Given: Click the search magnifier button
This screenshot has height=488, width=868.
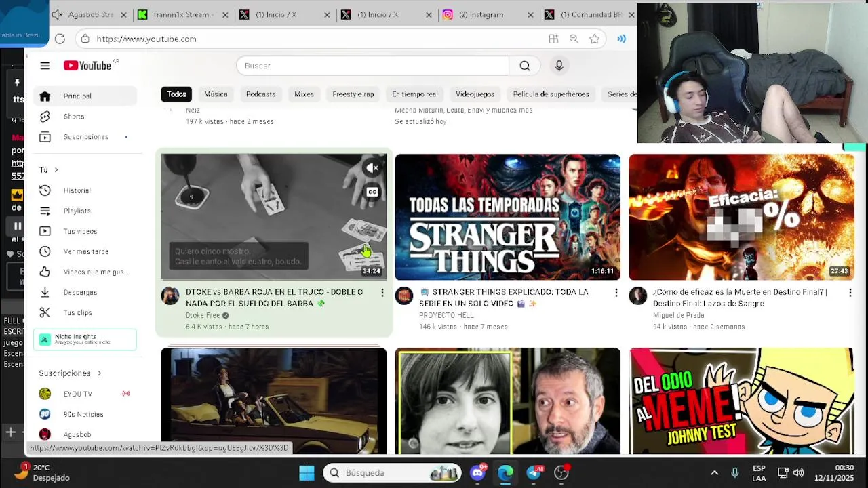Looking at the screenshot, I should point(525,66).
